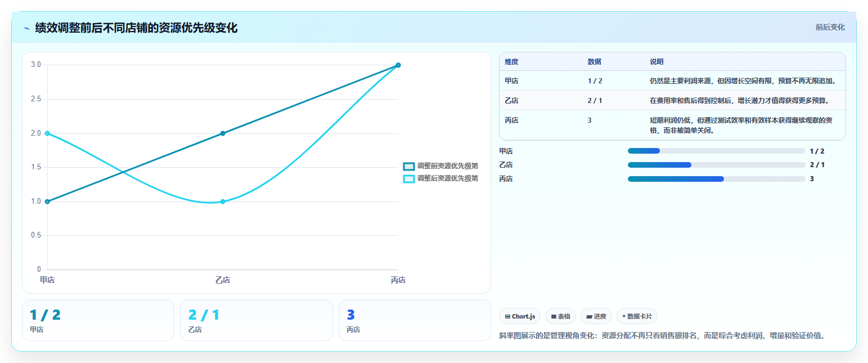Viewport: 868px width, 363px height.
Task: Click the 1.5 y-axis tick label
Action: click(36, 167)
